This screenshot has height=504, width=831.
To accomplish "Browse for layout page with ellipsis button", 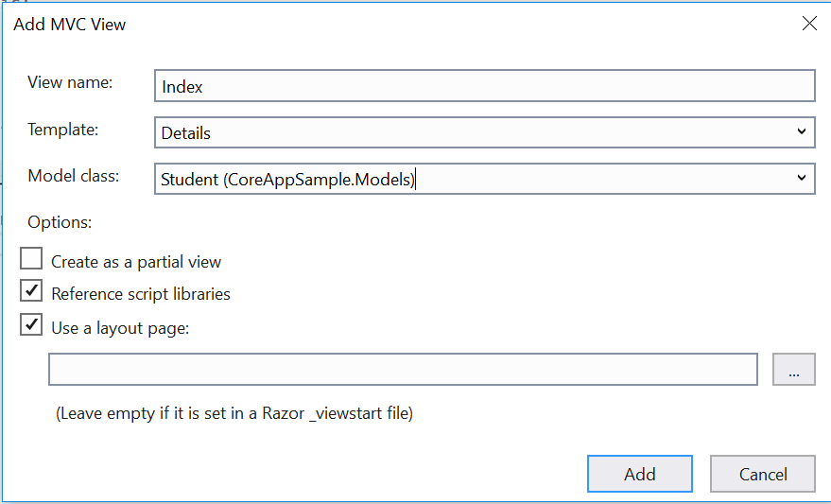I will (x=793, y=370).
